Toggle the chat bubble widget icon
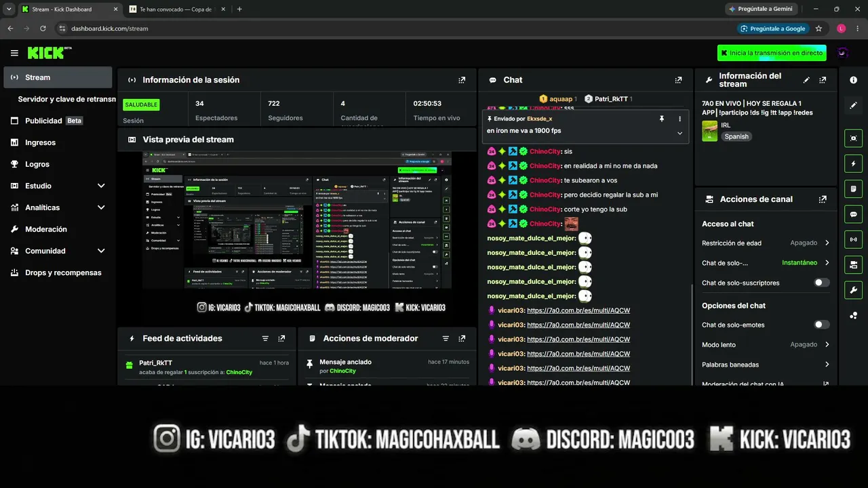This screenshot has height=488, width=868. click(x=853, y=214)
